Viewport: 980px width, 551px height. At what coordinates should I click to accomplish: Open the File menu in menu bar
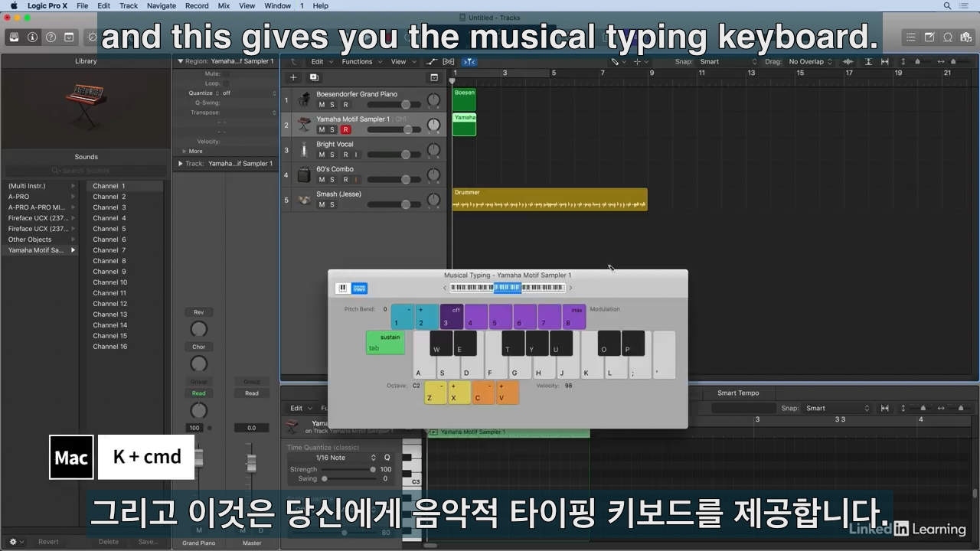tap(82, 5)
